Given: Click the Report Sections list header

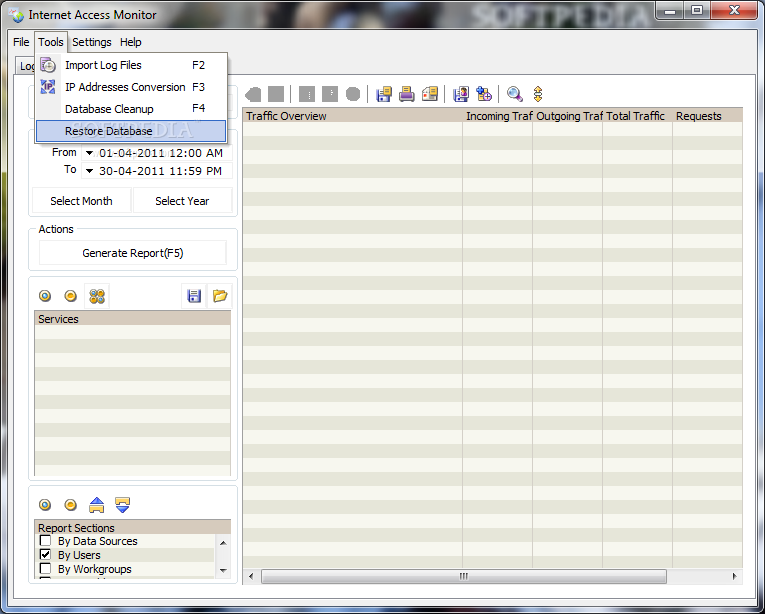Looking at the screenshot, I should (133, 528).
